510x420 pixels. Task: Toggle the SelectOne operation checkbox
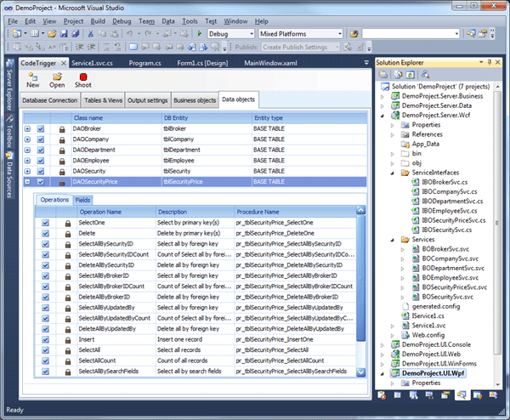[x=46, y=223]
